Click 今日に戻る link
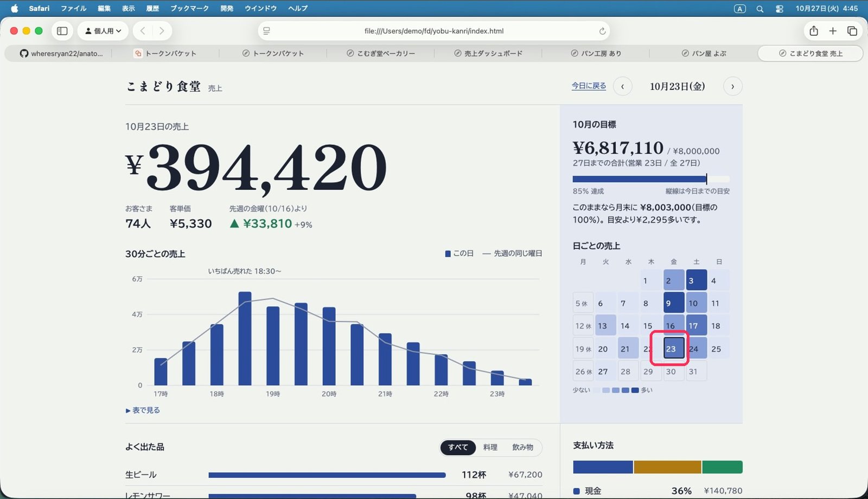Screen dimensions: 868x499 (589, 86)
